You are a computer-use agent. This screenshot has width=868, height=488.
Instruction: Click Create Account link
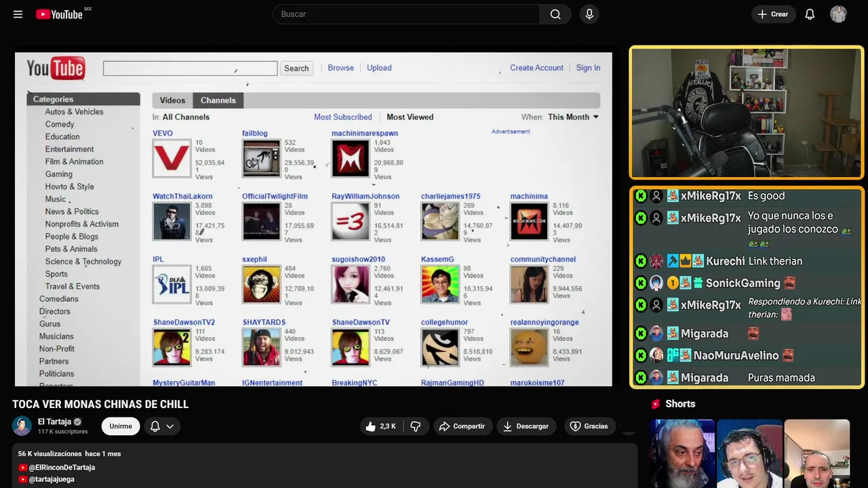coord(536,68)
